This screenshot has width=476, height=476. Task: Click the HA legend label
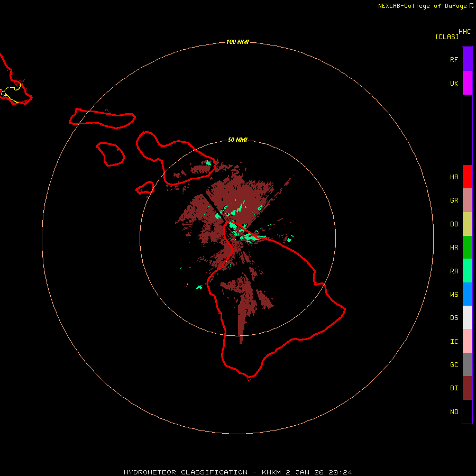(x=454, y=177)
